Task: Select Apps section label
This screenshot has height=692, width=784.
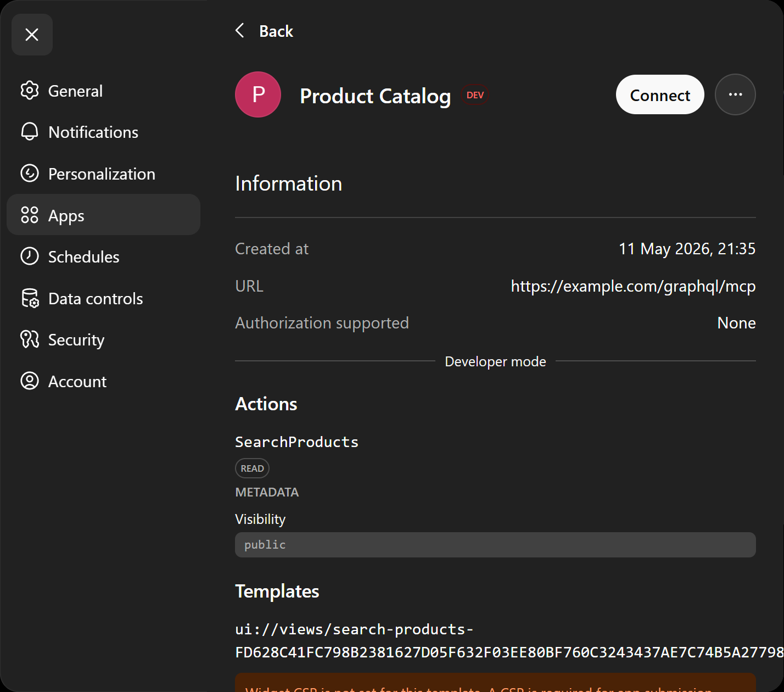Action: (x=66, y=216)
